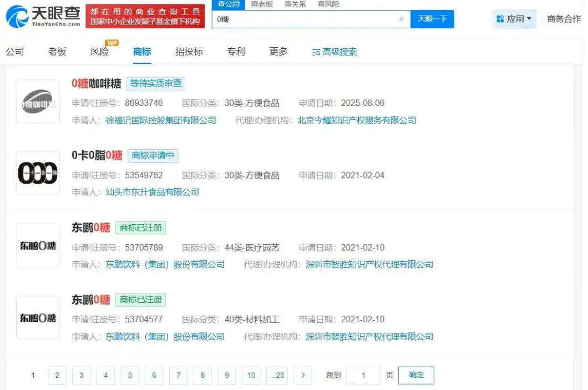Click the TianYanCha logo

[43, 17]
